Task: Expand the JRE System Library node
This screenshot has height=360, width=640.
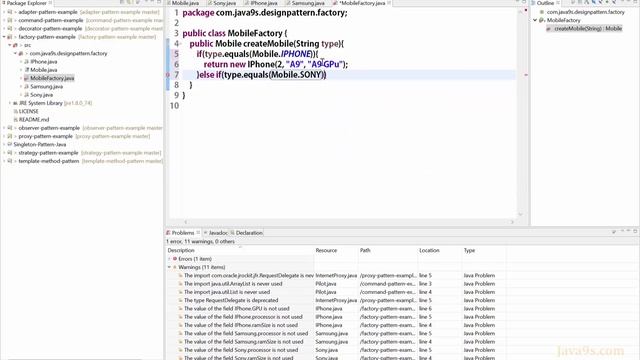Action: 10,103
